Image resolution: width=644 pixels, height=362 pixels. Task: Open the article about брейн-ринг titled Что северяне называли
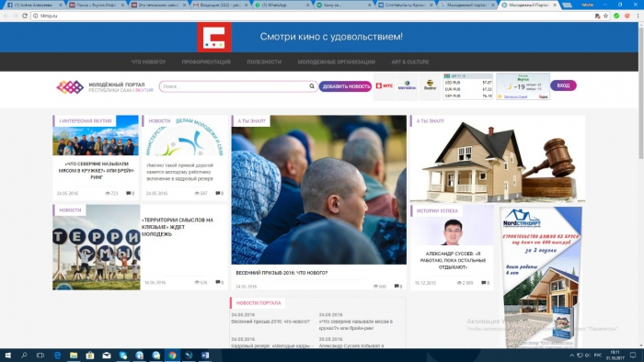[x=96, y=171]
